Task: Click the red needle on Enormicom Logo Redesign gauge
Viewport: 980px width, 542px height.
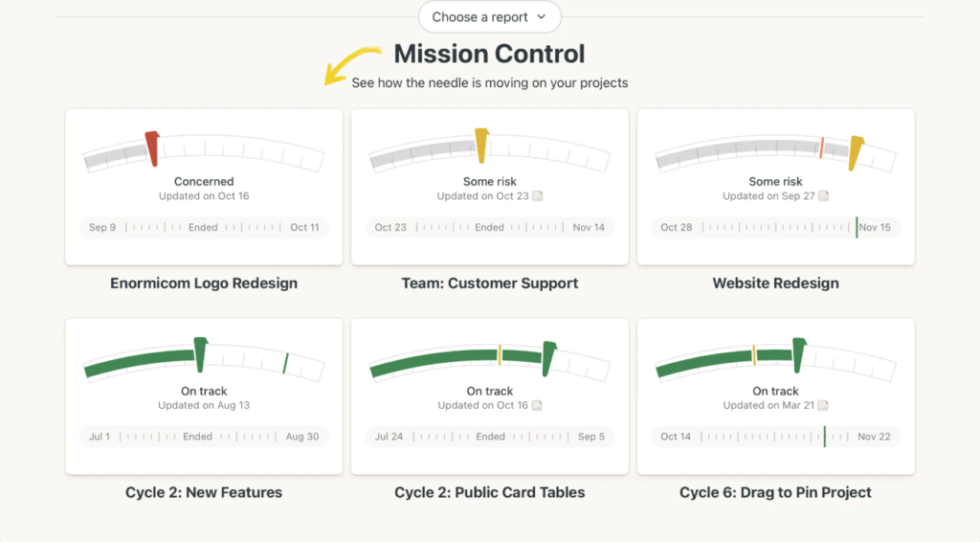Action: 151,148
